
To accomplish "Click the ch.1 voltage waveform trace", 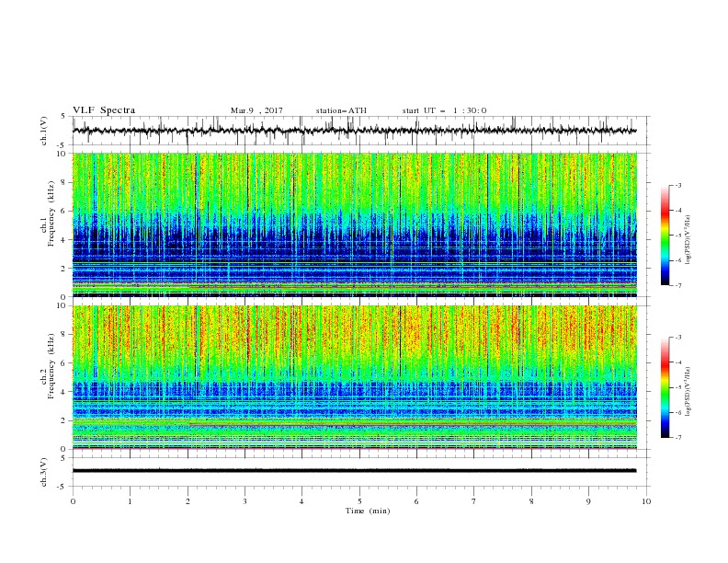I will [x=354, y=131].
